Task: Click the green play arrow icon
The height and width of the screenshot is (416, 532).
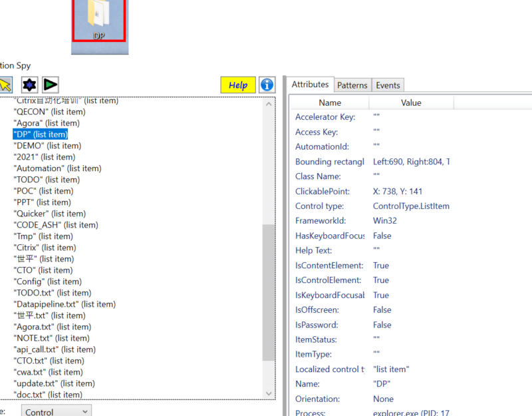Action: tap(51, 85)
